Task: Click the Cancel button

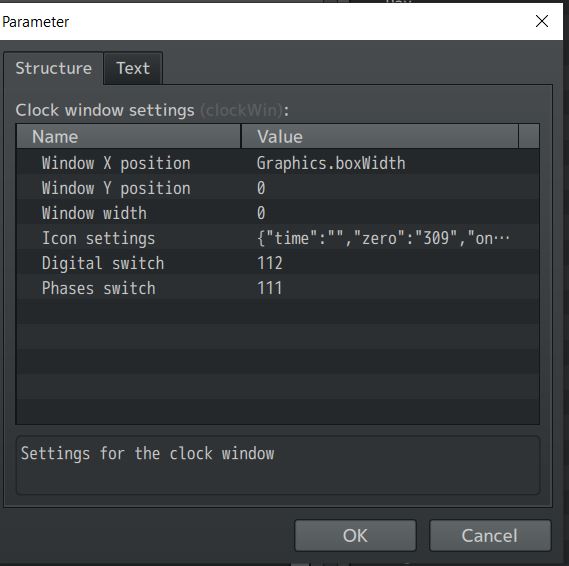Action: tap(490, 536)
